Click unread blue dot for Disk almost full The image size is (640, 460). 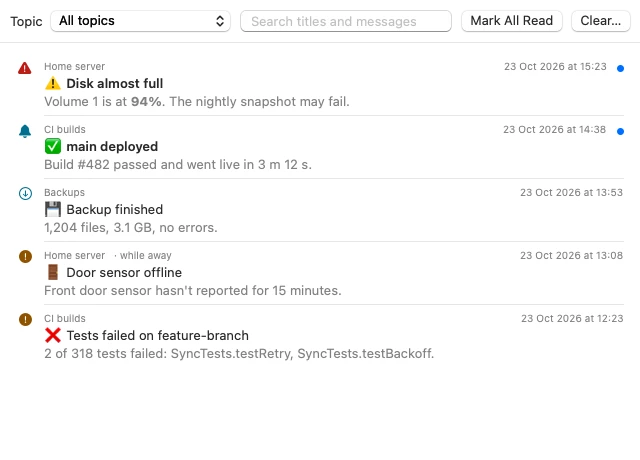tap(620, 69)
